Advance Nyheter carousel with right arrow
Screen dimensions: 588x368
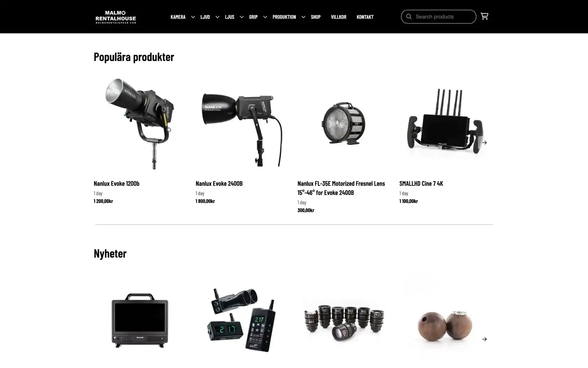[484, 339]
